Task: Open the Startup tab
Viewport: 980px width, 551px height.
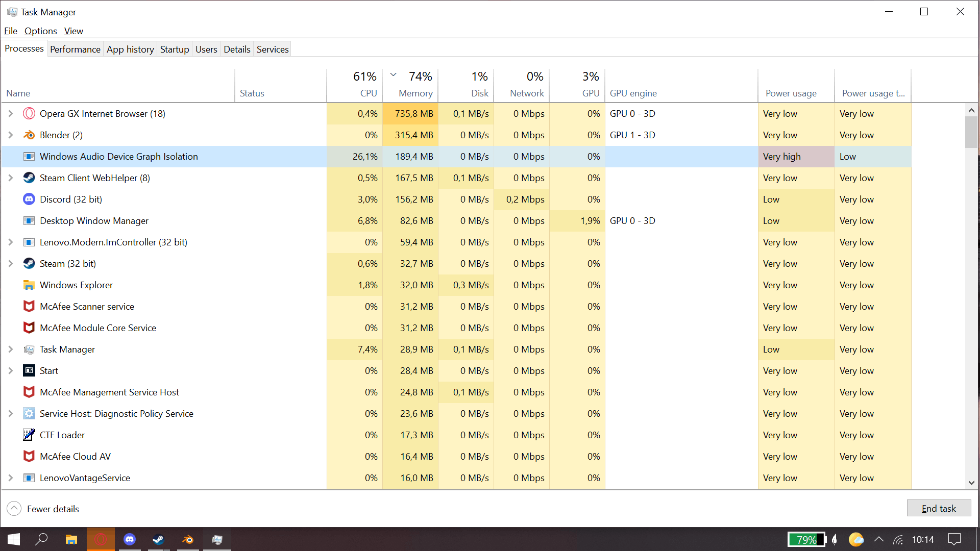Action: click(x=175, y=49)
